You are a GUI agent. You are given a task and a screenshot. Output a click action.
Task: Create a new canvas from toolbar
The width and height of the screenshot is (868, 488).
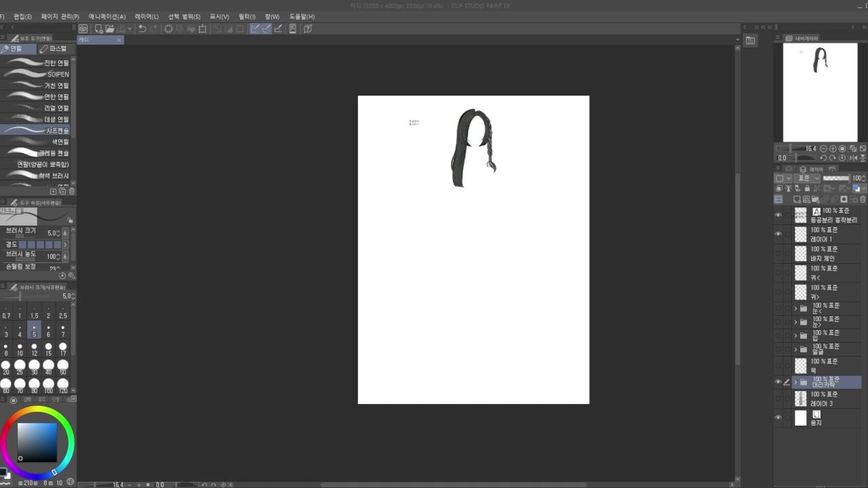98,28
